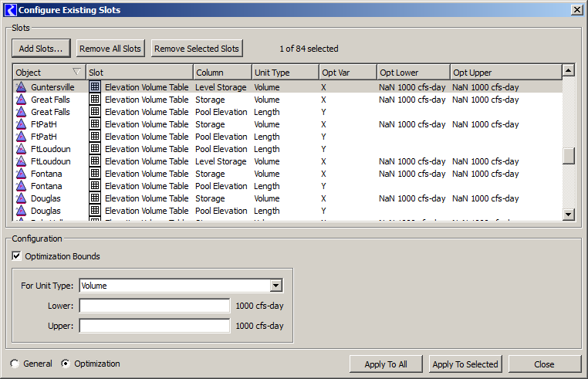Click table slot icon on Fontana Storage row
This screenshot has width=588, height=379.
[95, 174]
